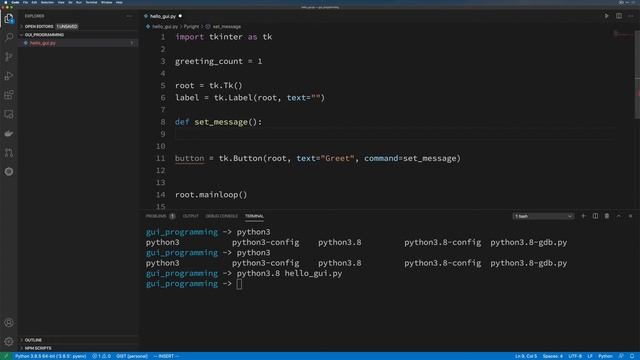640x360 pixels.
Task: Change UTF-8 encoding in status bar
Action: click(575, 356)
